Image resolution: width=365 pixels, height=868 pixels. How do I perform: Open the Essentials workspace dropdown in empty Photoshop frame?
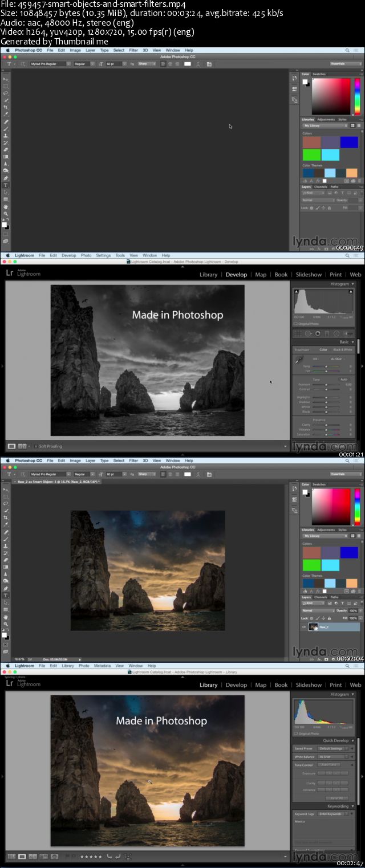click(346, 64)
